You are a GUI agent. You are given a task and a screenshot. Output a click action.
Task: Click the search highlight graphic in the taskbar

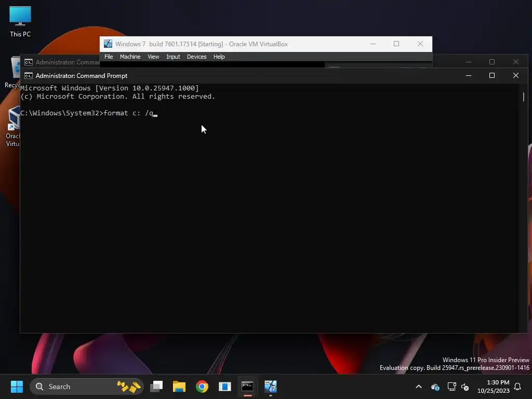[129, 387]
